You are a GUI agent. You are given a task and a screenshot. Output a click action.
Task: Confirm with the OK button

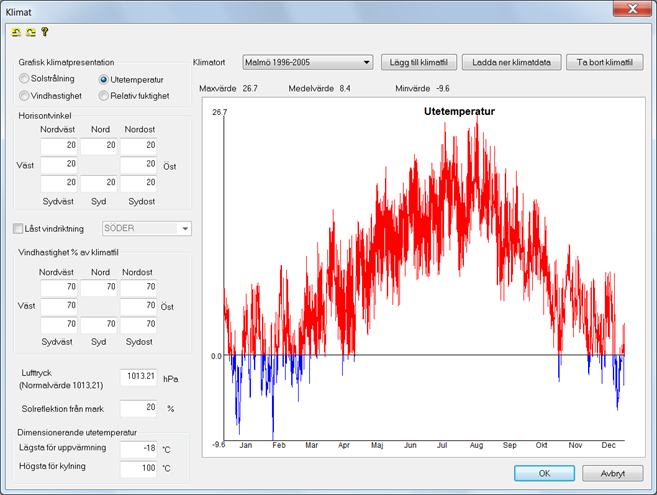point(544,473)
